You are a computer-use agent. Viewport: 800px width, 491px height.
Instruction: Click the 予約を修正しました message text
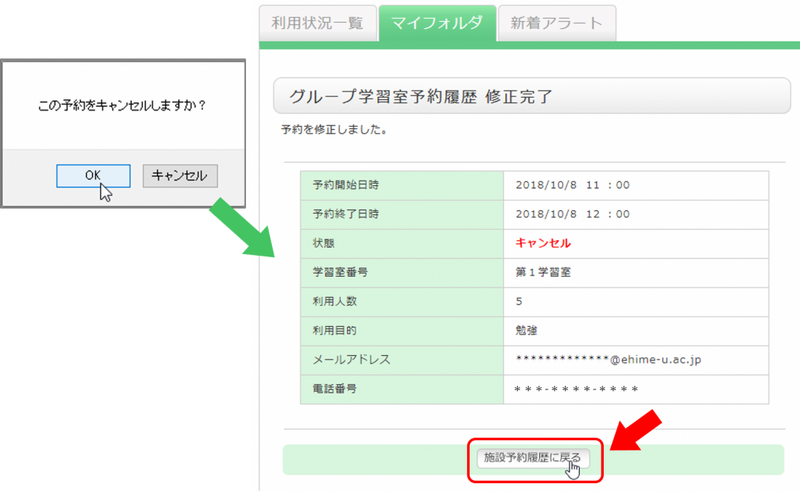pyautogui.click(x=334, y=130)
